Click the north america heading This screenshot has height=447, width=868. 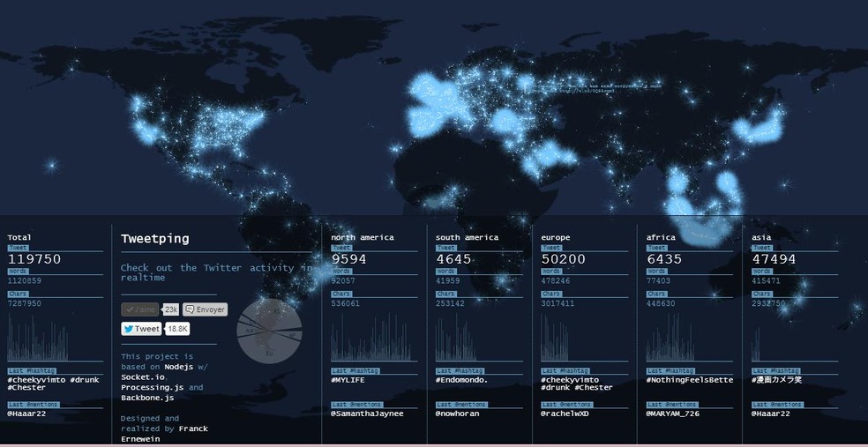(x=363, y=237)
